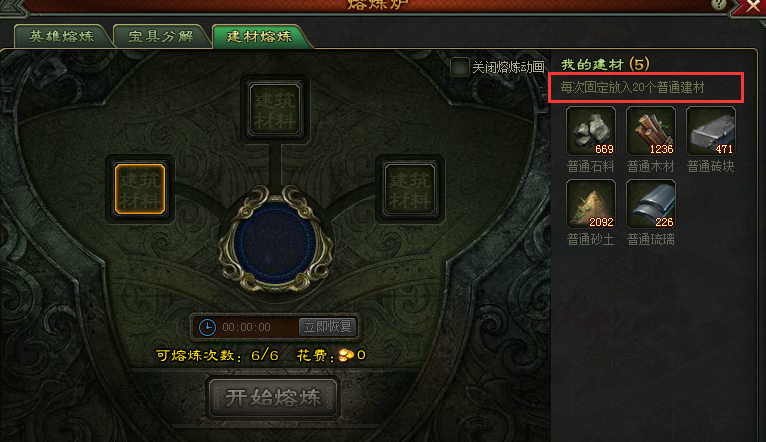Click the clock timer icon
Image resolution: width=766 pixels, height=442 pixels.
point(207,327)
